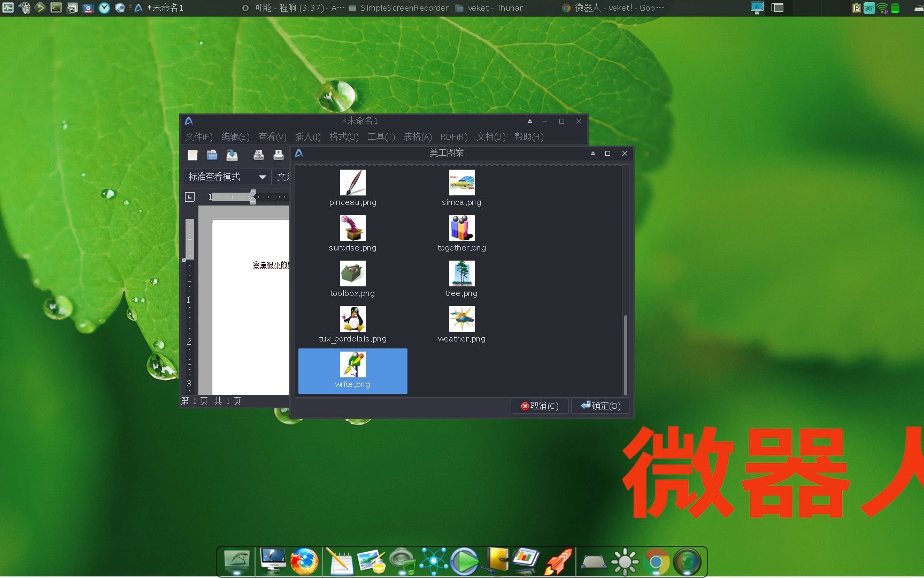Open the 插入(I) menu

[307, 137]
